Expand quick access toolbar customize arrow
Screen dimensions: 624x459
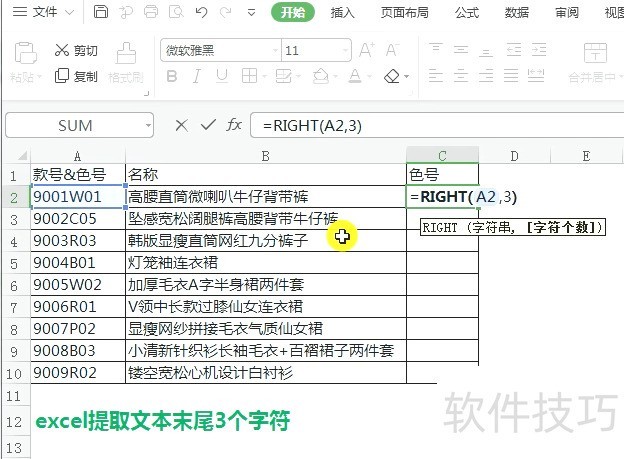pyautogui.click(x=251, y=12)
